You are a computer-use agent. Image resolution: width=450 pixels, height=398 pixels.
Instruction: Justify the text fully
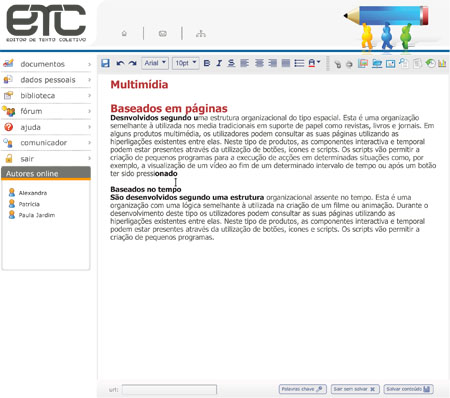(286, 63)
